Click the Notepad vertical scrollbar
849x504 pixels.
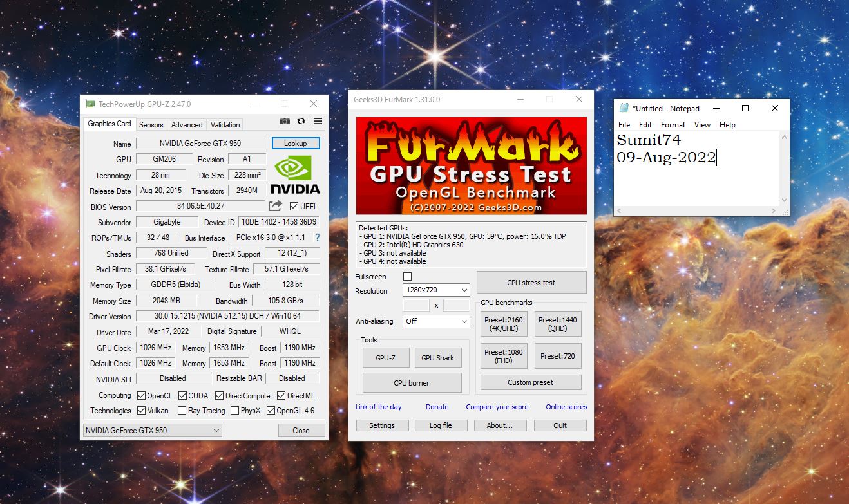tap(784, 171)
